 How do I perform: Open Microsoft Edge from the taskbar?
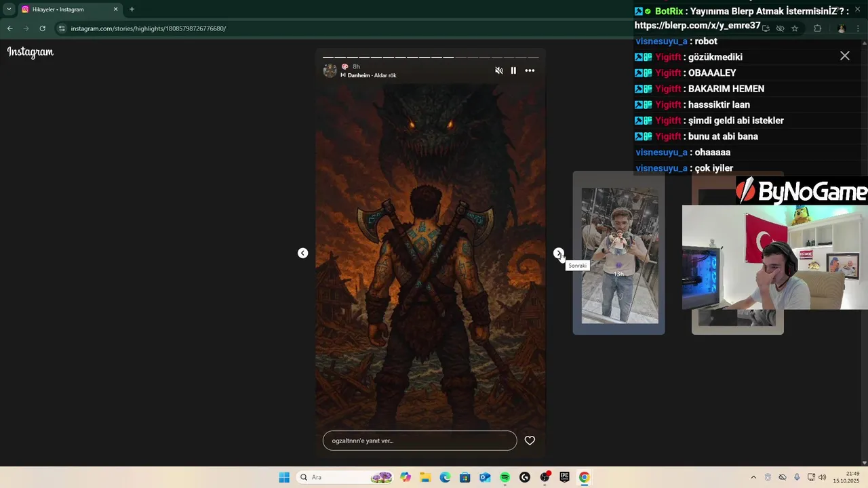coord(445,477)
